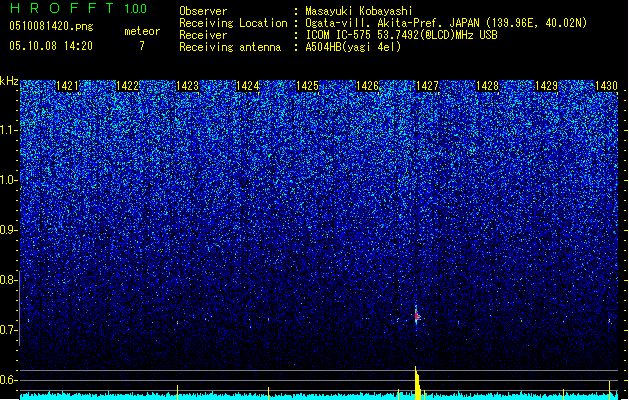Click the "Receiver" field label
This screenshot has height=400, width=629.
tap(203, 35)
